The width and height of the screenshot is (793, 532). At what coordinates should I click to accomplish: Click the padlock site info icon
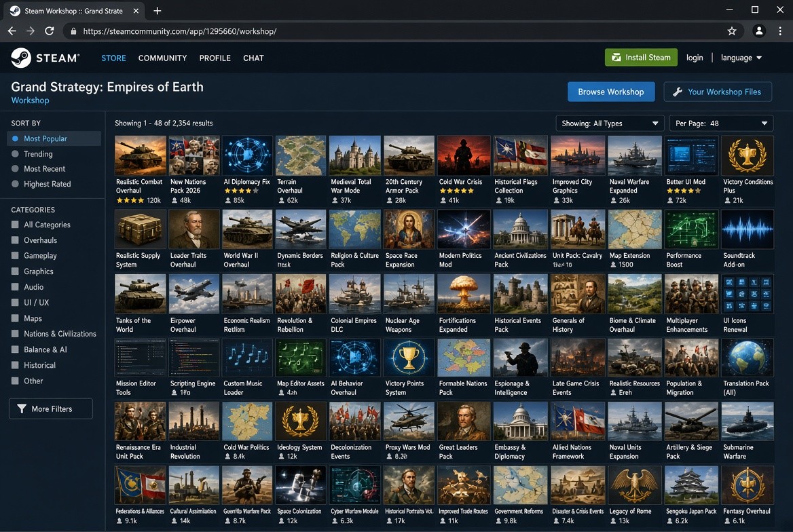coord(73,31)
